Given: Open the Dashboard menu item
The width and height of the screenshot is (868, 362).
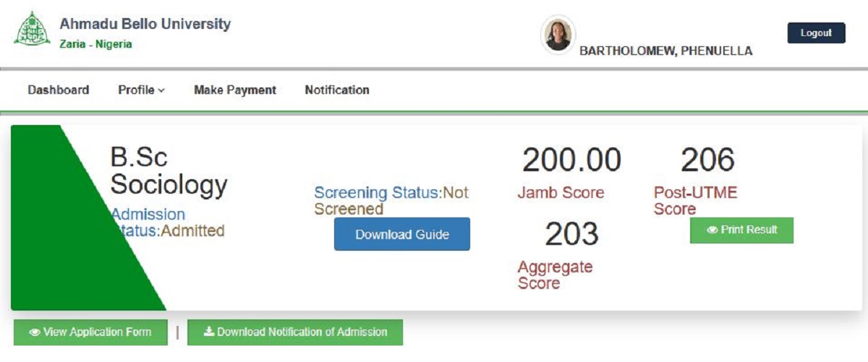Looking at the screenshot, I should [59, 90].
